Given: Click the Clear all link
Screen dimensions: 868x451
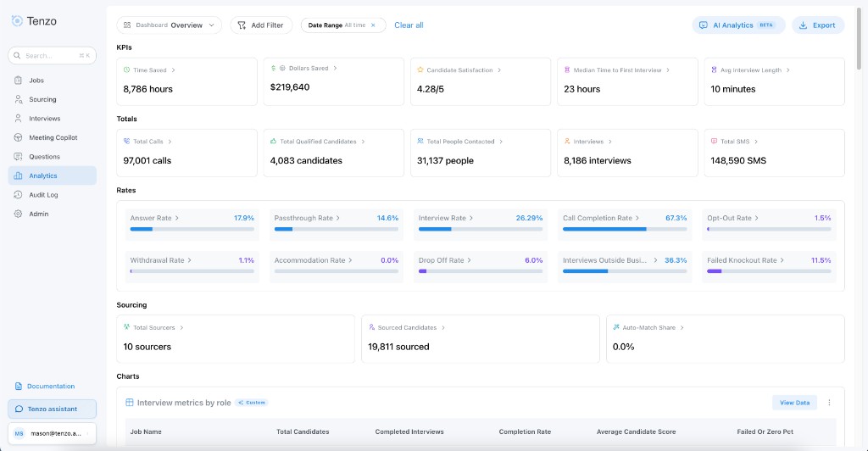Looking at the screenshot, I should 409,25.
